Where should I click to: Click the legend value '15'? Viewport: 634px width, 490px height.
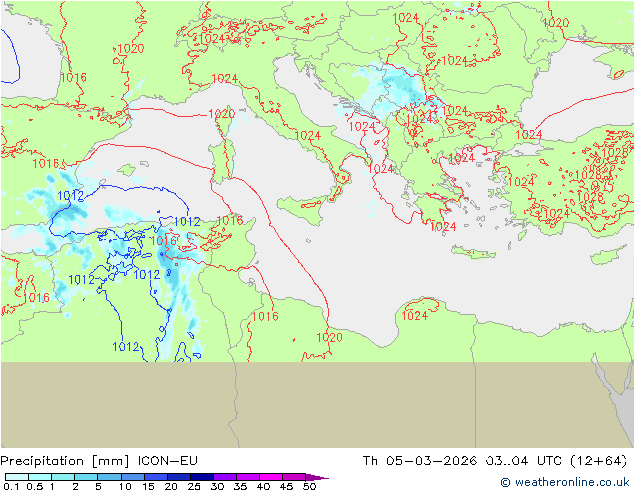[148, 486]
